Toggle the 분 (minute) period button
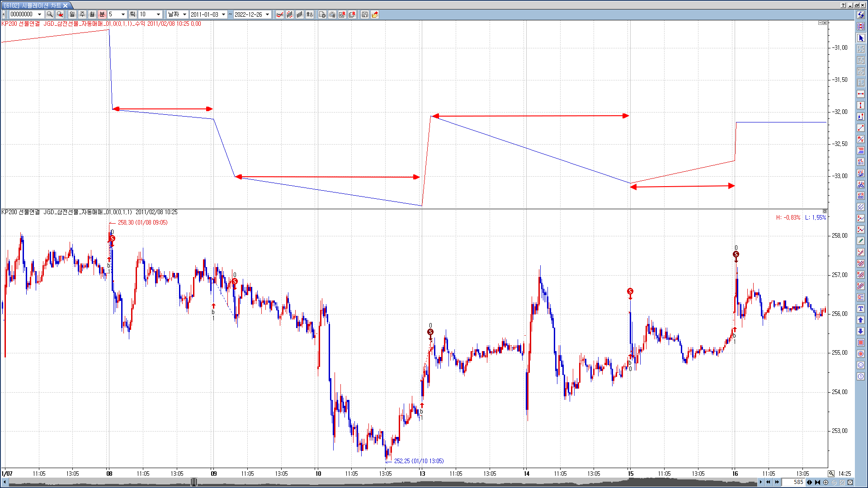This screenshot has width=868, height=488. tap(102, 14)
